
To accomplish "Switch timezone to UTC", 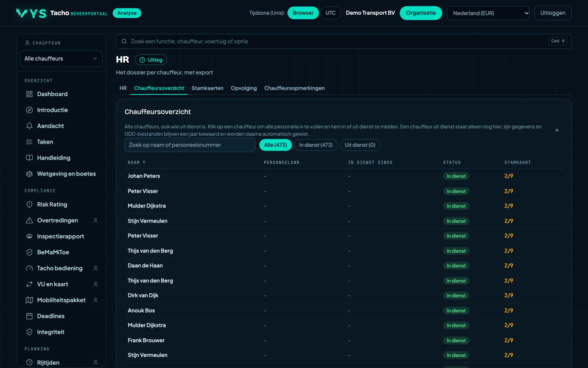I will click(x=330, y=13).
